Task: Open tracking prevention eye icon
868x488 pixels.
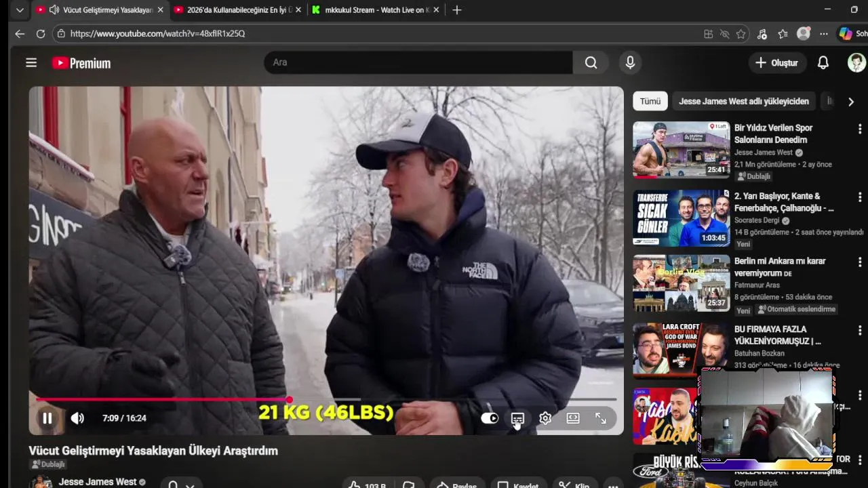Action: click(x=724, y=34)
